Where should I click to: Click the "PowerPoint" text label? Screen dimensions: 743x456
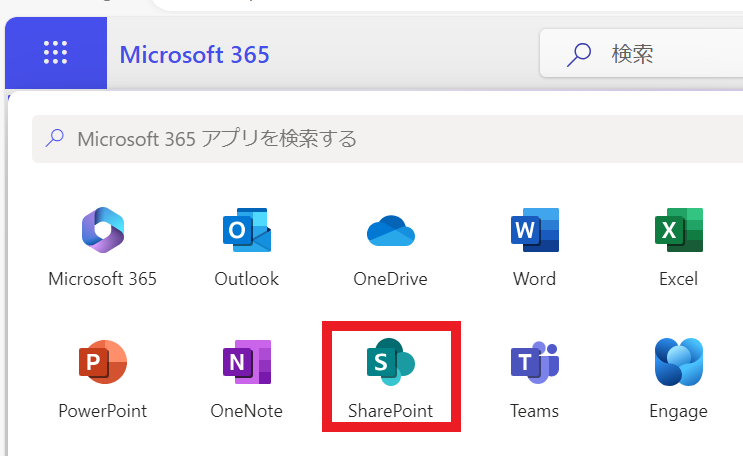pyautogui.click(x=102, y=410)
